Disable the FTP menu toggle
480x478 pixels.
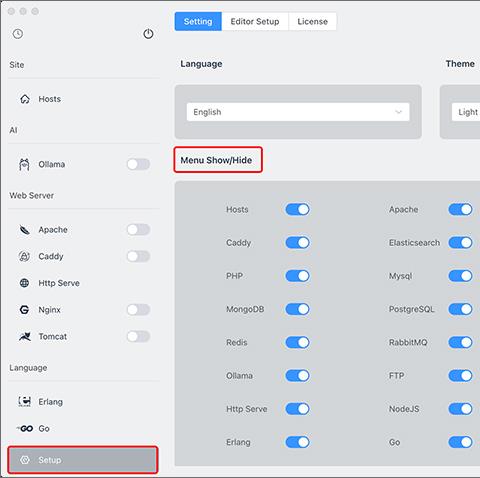(461, 376)
